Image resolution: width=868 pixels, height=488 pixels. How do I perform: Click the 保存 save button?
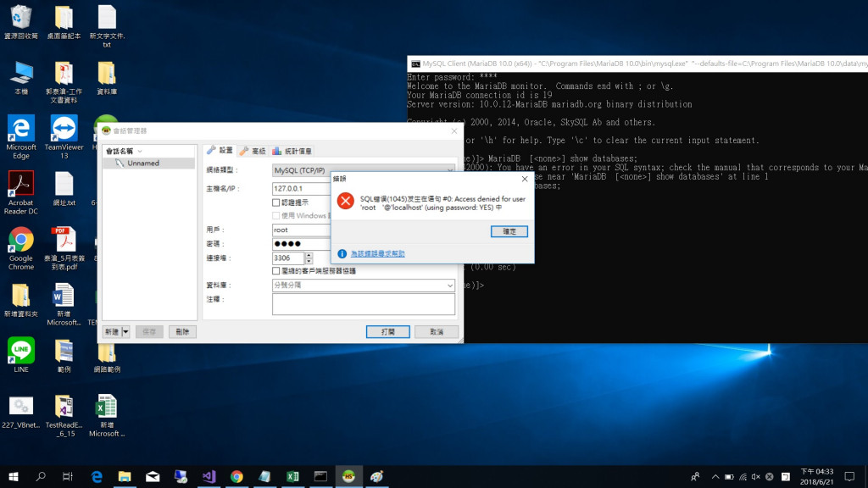[x=149, y=331]
